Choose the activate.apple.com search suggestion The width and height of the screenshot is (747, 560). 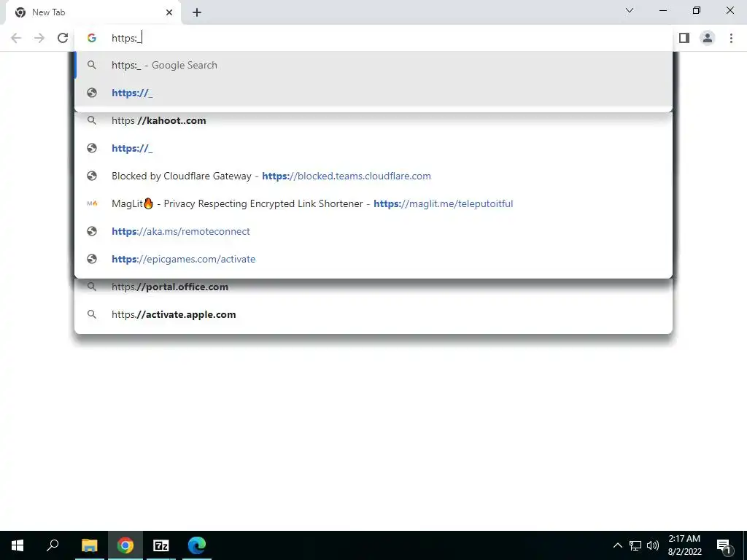[373, 314]
